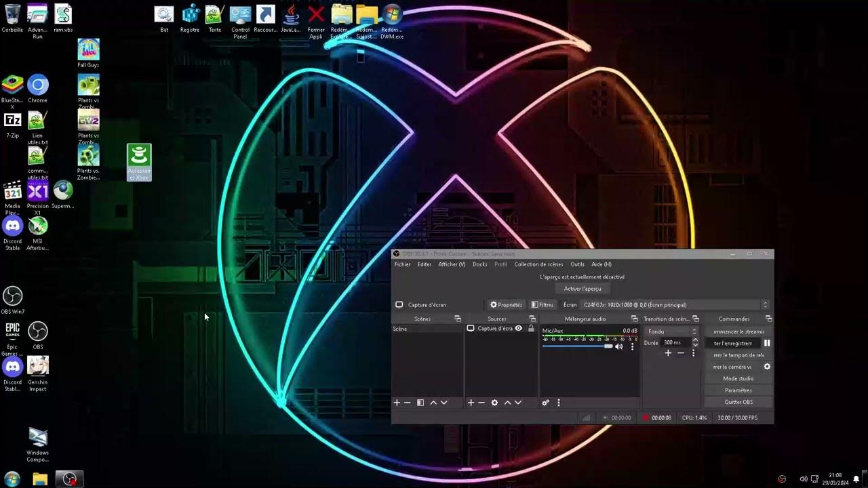Image resolution: width=868 pixels, height=488 pixels.
Task: Remove selected source with minus icon
Action: point(481,403)
